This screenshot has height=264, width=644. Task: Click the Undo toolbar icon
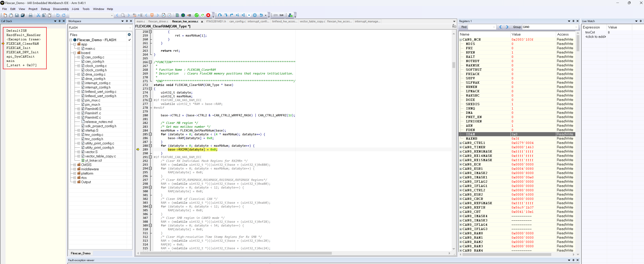(58, 15)
